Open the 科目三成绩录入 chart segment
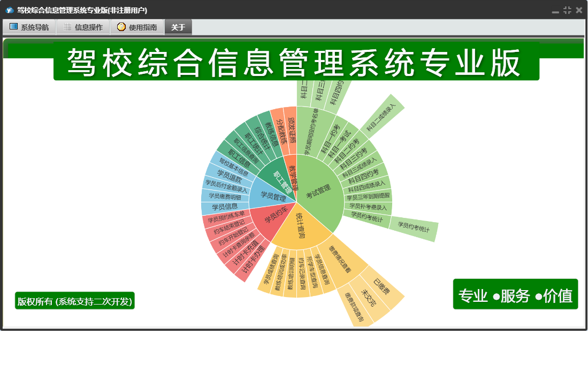Image resolution: width=588 pixels, height=387 pixels. (359, 167)
